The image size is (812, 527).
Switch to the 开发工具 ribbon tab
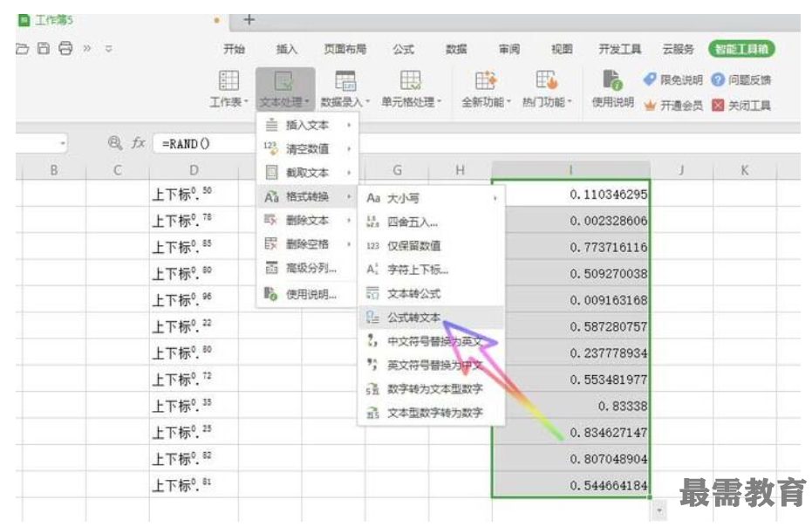click(x=620, y=49)
